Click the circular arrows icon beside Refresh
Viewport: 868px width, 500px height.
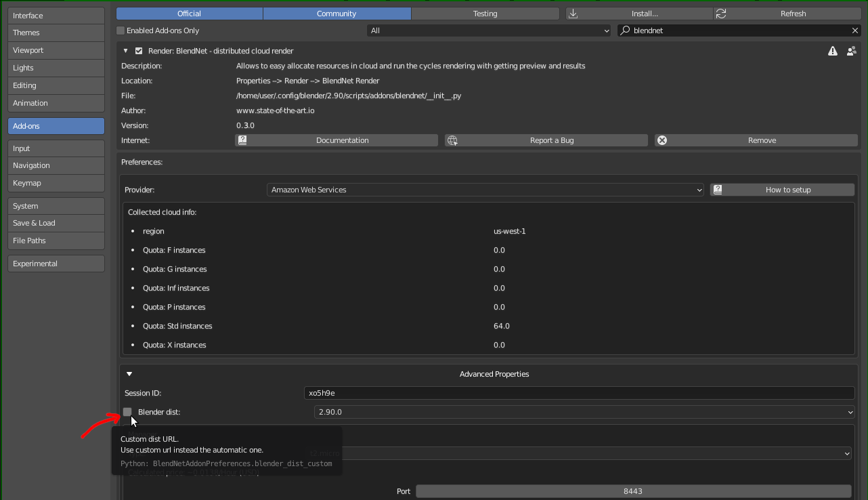coord(721,14)
